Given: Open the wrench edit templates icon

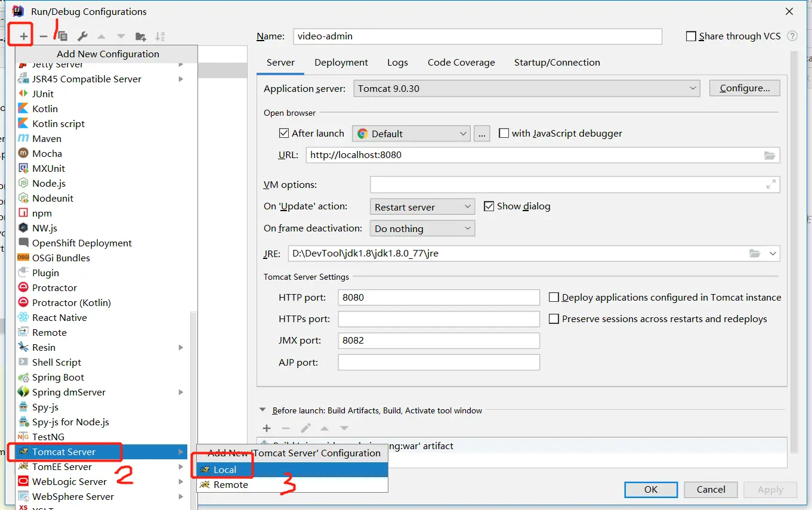Looking at the screenshot, I should 83,36.
